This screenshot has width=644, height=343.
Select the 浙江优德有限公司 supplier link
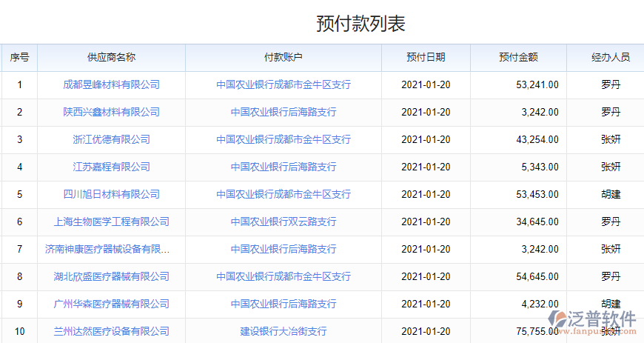111,139
